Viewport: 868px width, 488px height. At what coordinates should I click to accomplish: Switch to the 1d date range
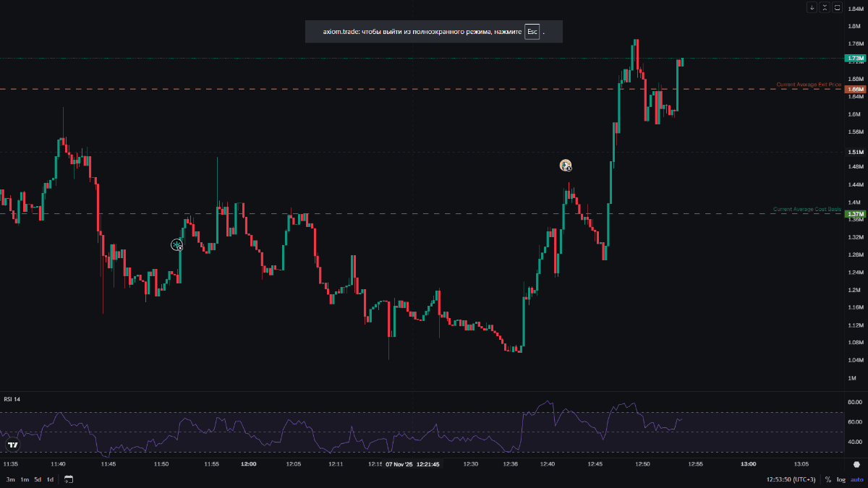(x=50, y=479)
